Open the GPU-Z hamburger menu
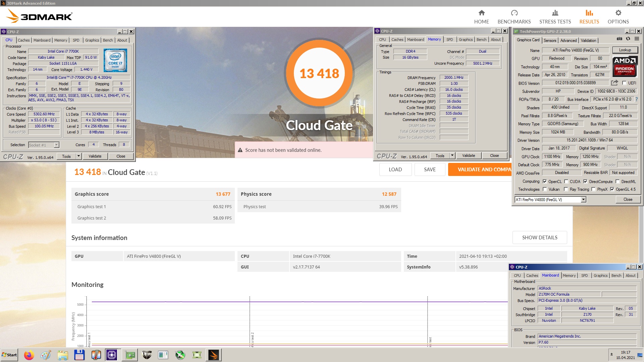 (637, 39)
